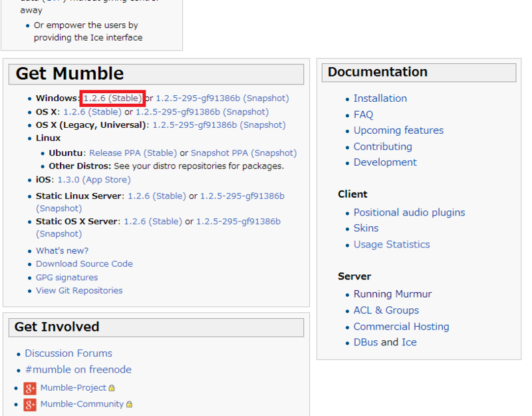Image resolution: width=532 pixels, height=416 pixels.
Task: Click the Get Involved heading
Action: pos(57,327)
